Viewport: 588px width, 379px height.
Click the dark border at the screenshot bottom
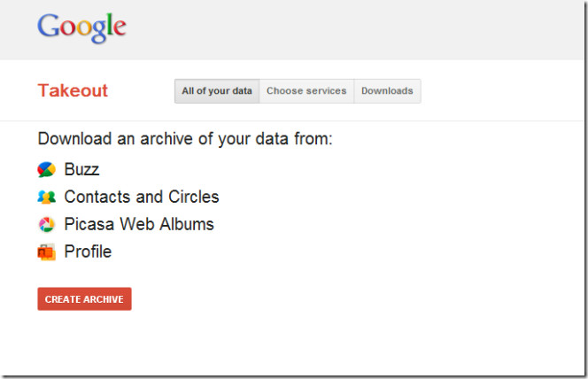[292, 375]
